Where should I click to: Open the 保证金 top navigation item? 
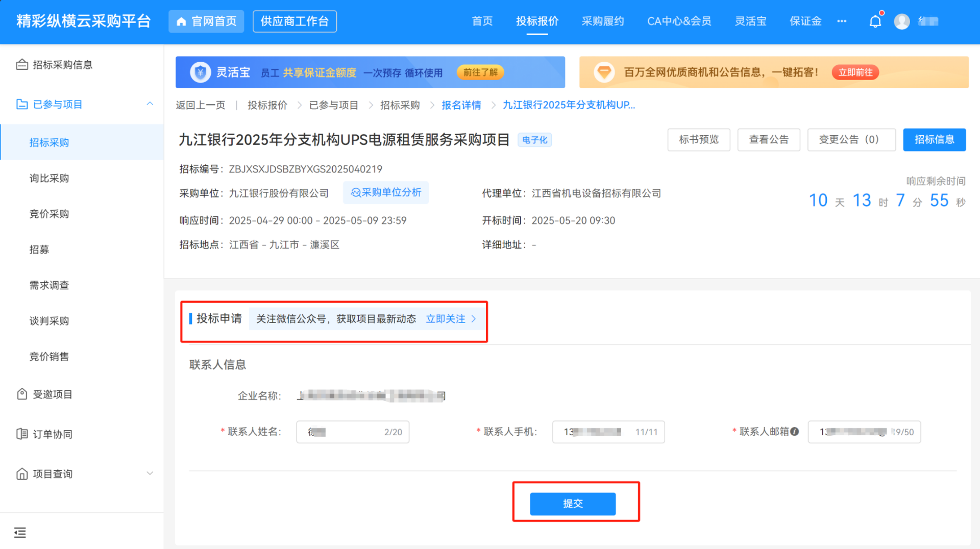click(805, 21)
